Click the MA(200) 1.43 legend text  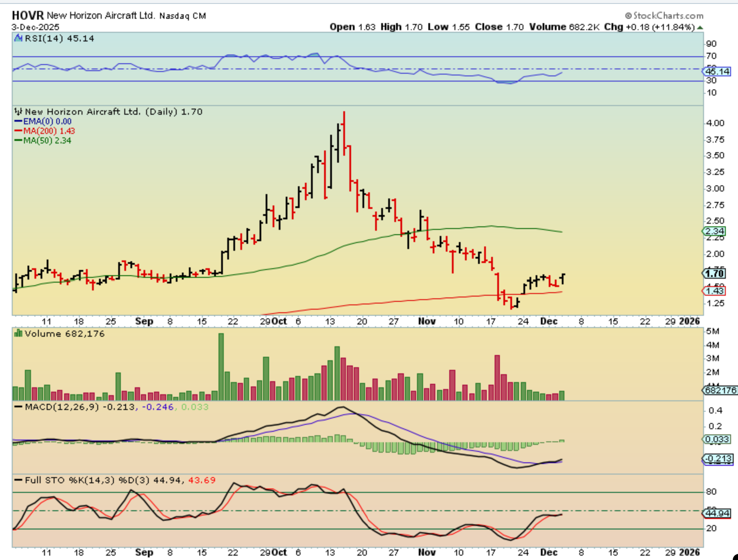(49, 131)
